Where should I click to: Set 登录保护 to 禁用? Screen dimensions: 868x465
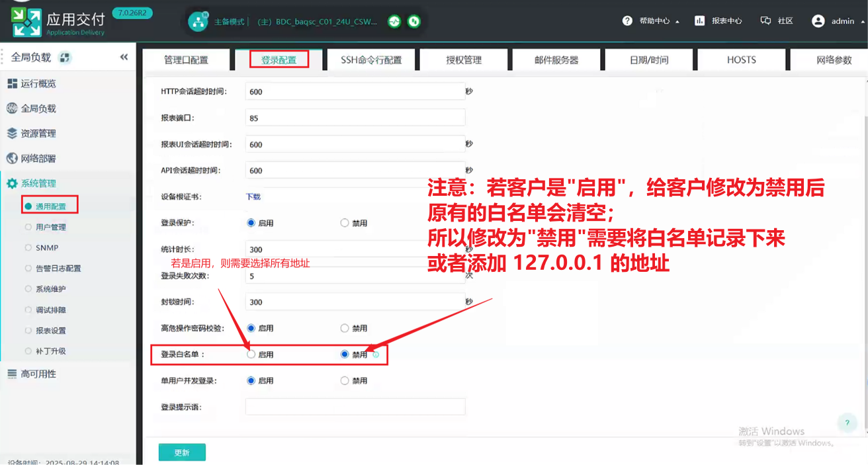pos(345,223)
